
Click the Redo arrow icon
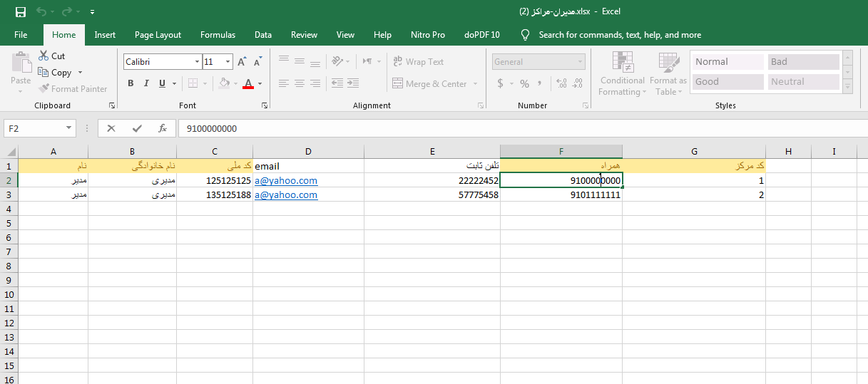66,12
